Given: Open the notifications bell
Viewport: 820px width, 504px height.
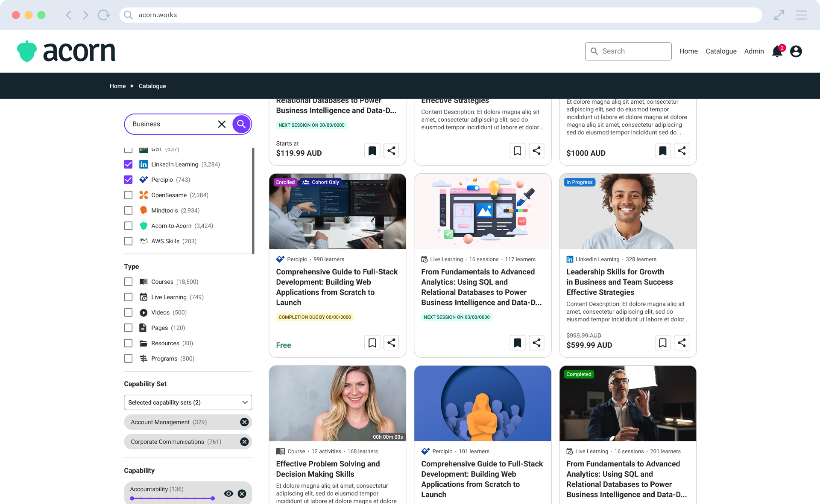Looking at the screenshot, I should click(x=777, y=52).
